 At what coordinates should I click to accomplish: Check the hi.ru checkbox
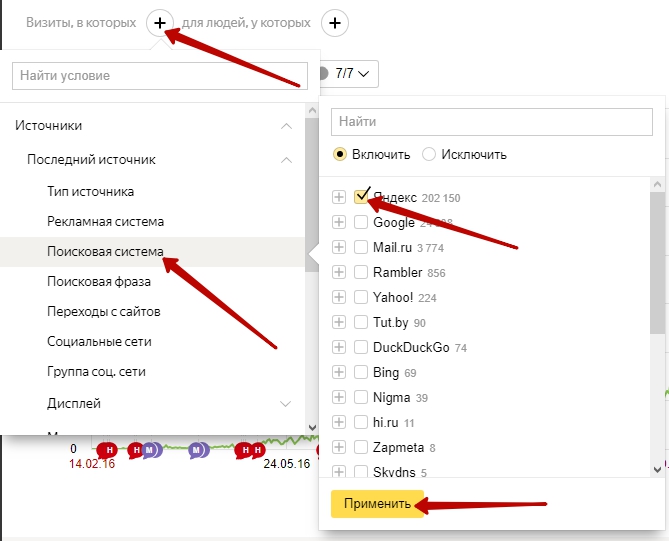pos(361,422)
